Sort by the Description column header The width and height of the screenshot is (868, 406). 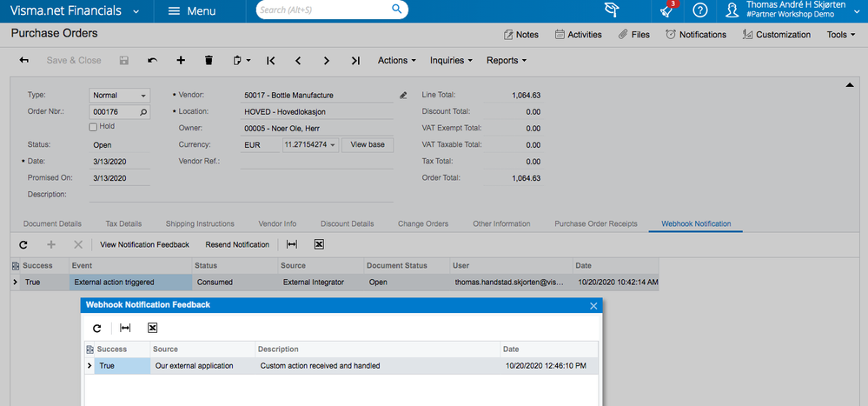pos(378,349)
